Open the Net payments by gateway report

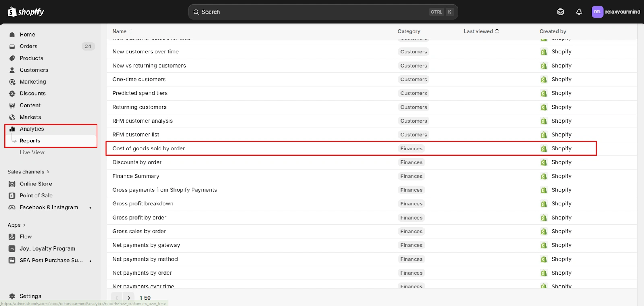146,245
